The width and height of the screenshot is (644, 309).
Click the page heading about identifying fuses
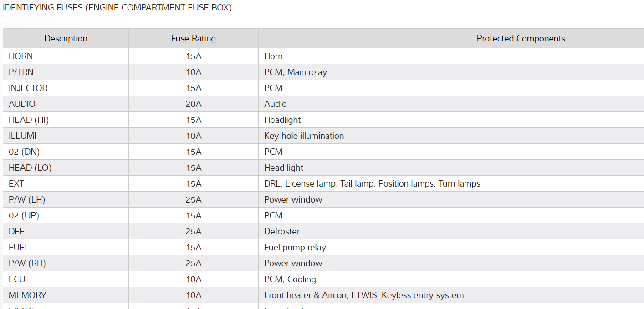click(x=118, y=8)
